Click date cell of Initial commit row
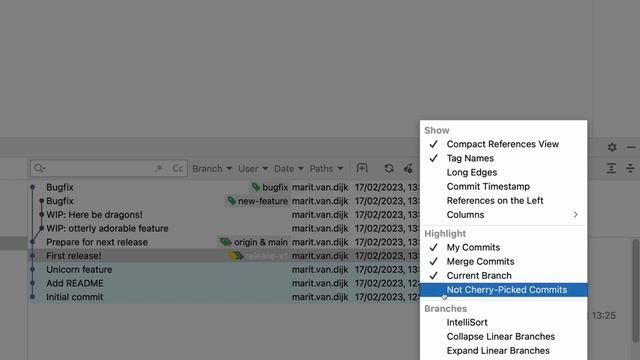 (387, 297)
